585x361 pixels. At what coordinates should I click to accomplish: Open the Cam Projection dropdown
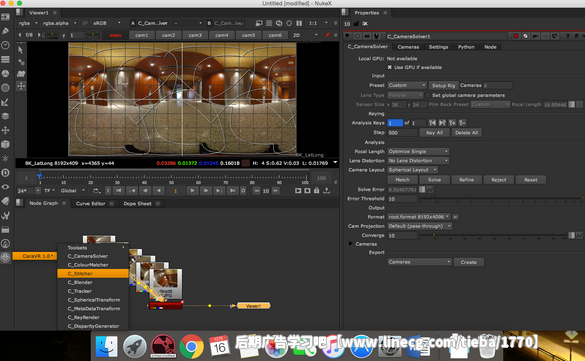pyautogui.click(x=420, y=226)
